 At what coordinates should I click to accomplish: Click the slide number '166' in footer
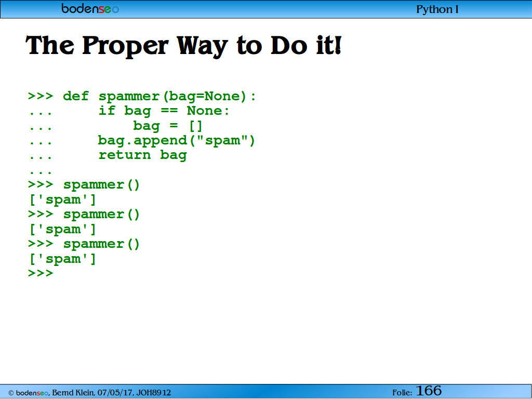tap(429, 391)
